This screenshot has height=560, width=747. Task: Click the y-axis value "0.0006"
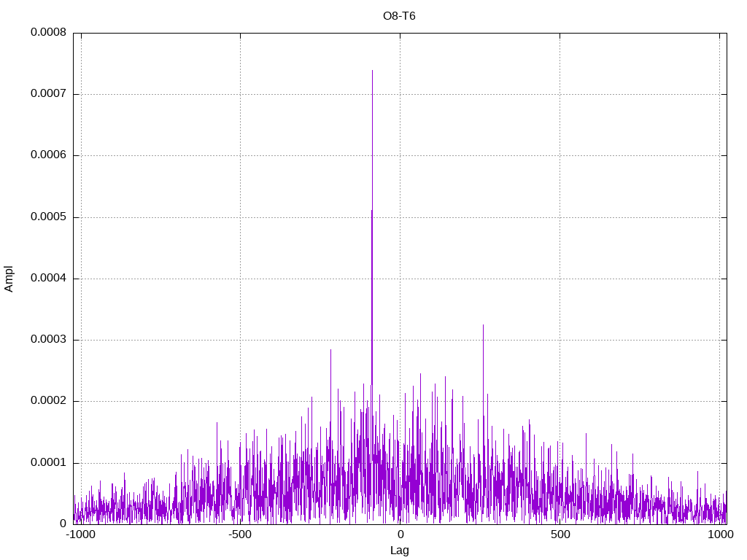[48, 155]
